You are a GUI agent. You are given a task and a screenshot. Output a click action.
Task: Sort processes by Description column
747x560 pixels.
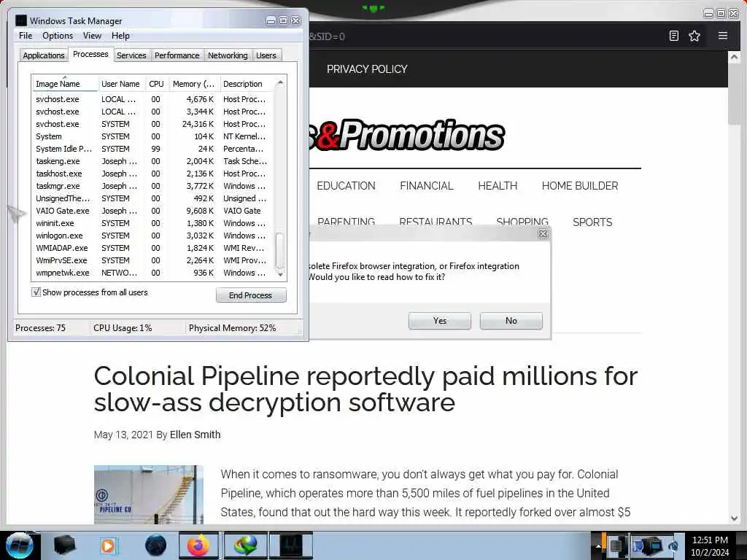click(x=247, y=84)
